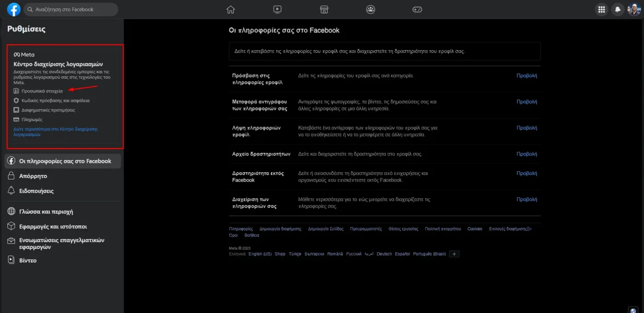644x313 pixels.
Task: Switch language to Русский
Action: coord(354,254)
